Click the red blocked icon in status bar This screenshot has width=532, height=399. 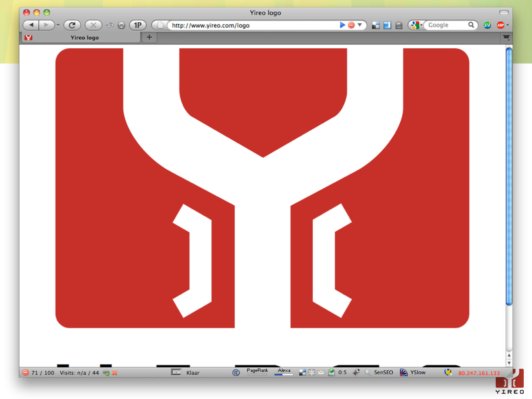tap(26, 372)
